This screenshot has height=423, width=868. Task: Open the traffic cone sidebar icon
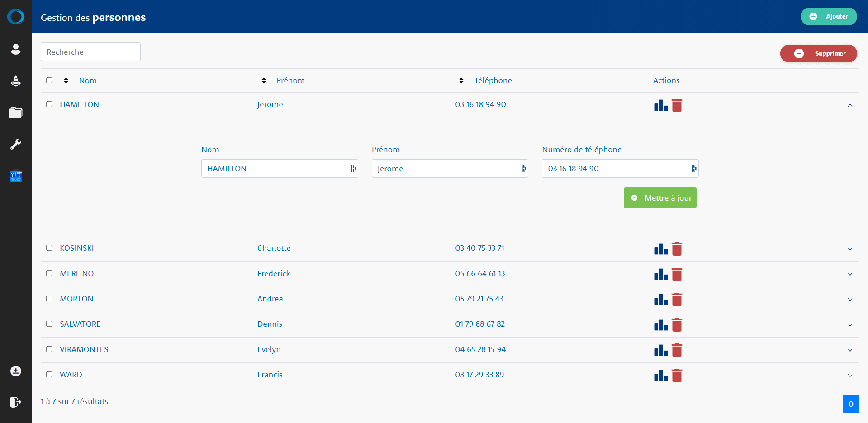coord(16,81)
